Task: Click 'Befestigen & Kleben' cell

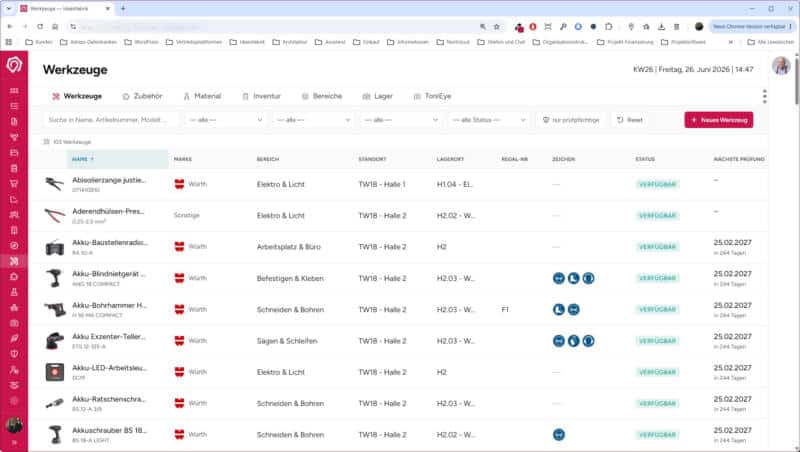Action: click(x=290, y=278)
